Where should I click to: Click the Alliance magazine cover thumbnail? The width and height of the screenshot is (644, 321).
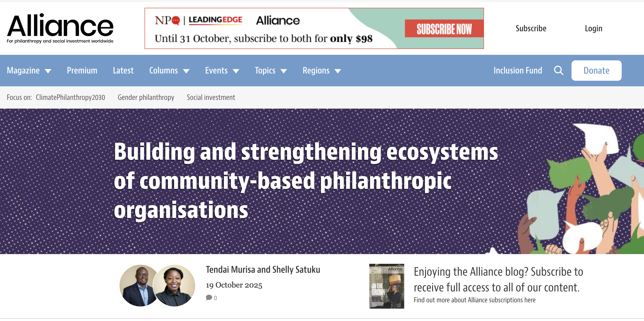(386, 286)
